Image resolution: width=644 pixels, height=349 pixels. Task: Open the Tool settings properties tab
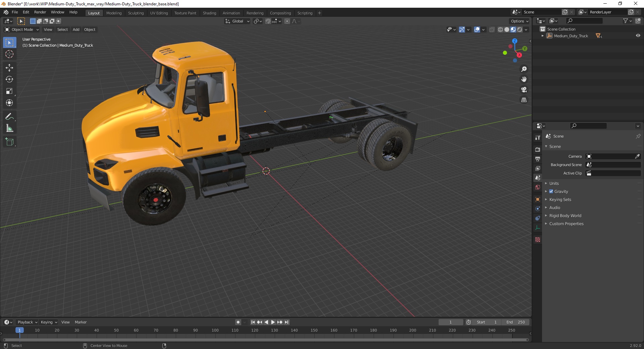[x=538, y=138]
